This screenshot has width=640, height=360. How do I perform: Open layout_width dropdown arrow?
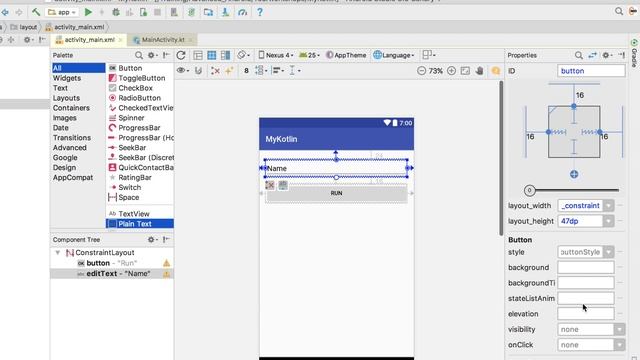click(608, 206)
